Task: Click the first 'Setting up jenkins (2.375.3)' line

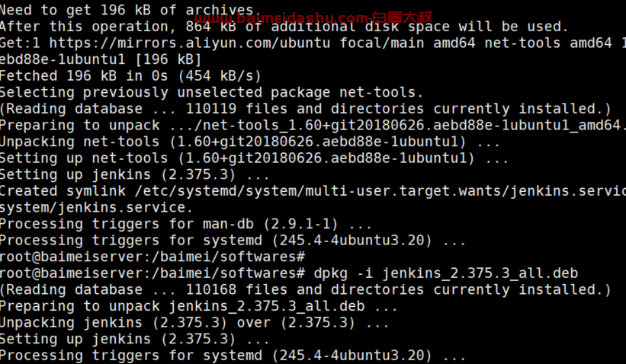Action: (134, 174)
